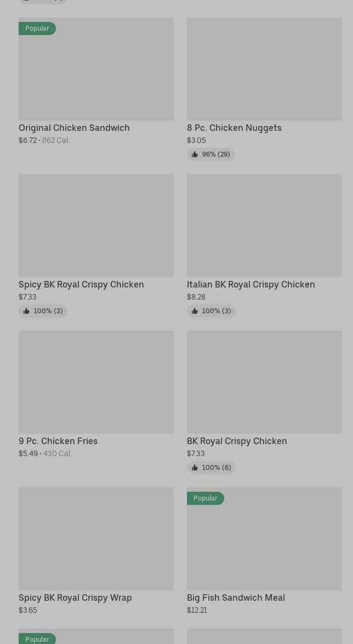Viewport: 353px width, 644px height.
Task: Open the 9 Pc. Chicken Fries photo
Action: click(96, 382)
